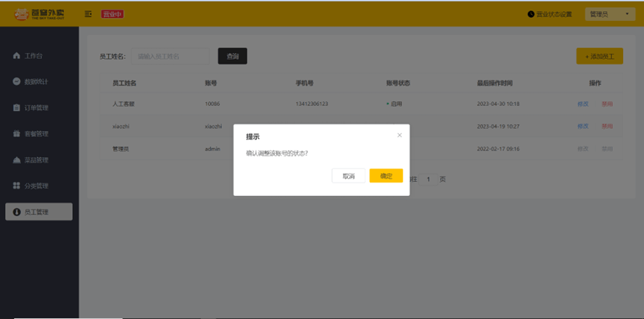
Task: Select 分类管理 grid squares icon
Action: tap(16, 186)
